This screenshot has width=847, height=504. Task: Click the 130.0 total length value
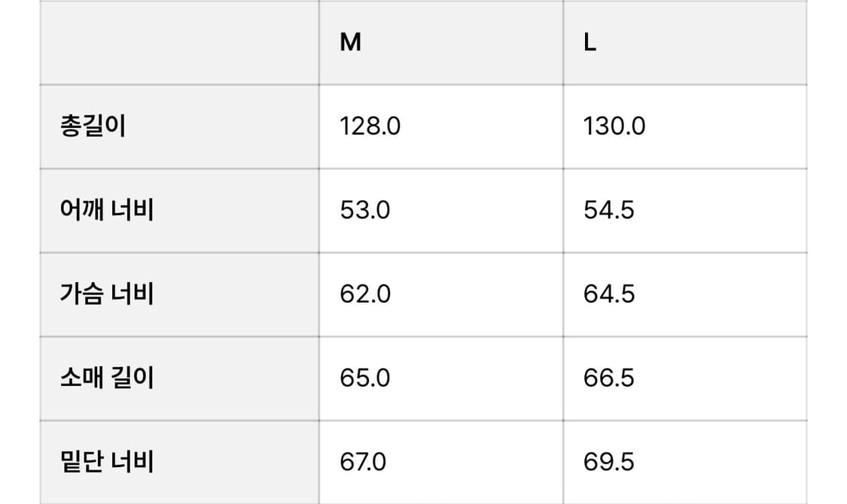click(x=614, y=126)
